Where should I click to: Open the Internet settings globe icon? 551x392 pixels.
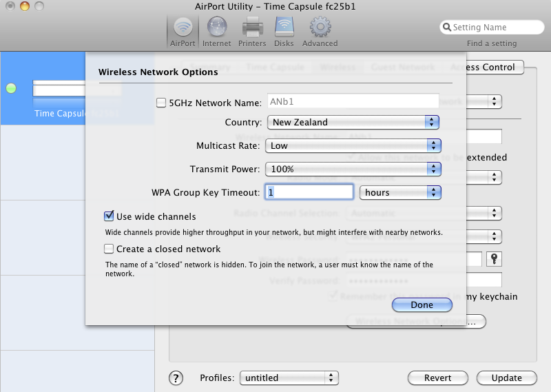[x=217, y=32]
